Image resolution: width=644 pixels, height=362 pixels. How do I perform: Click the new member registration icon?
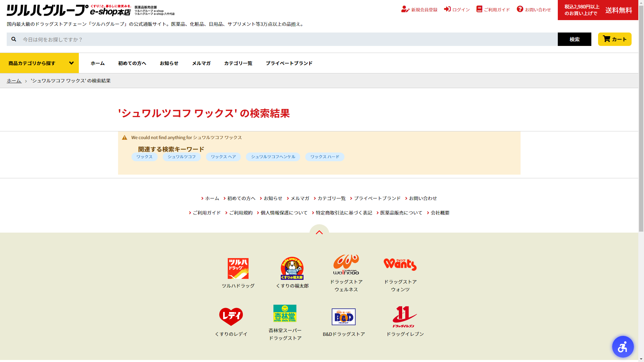click(x=405, y=9)
